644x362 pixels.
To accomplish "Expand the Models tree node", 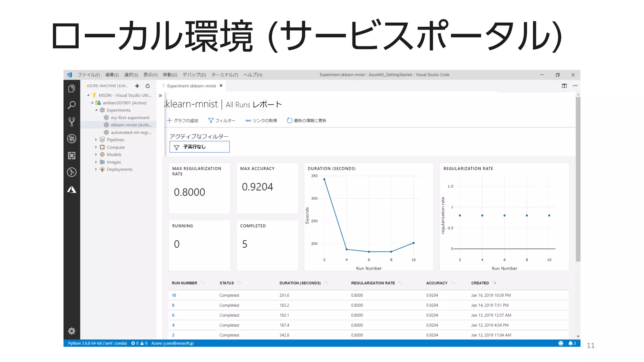I will [x=96, y=155].
